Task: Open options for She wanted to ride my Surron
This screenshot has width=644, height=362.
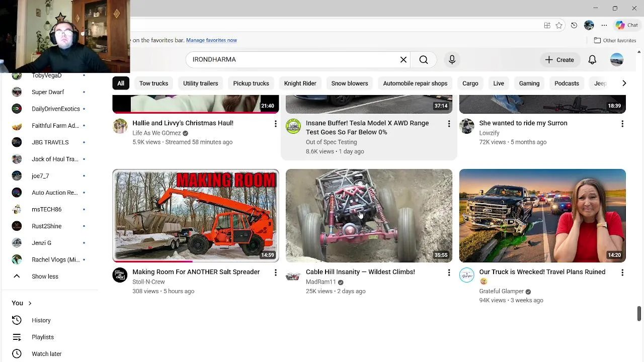Action: [622, 124]
